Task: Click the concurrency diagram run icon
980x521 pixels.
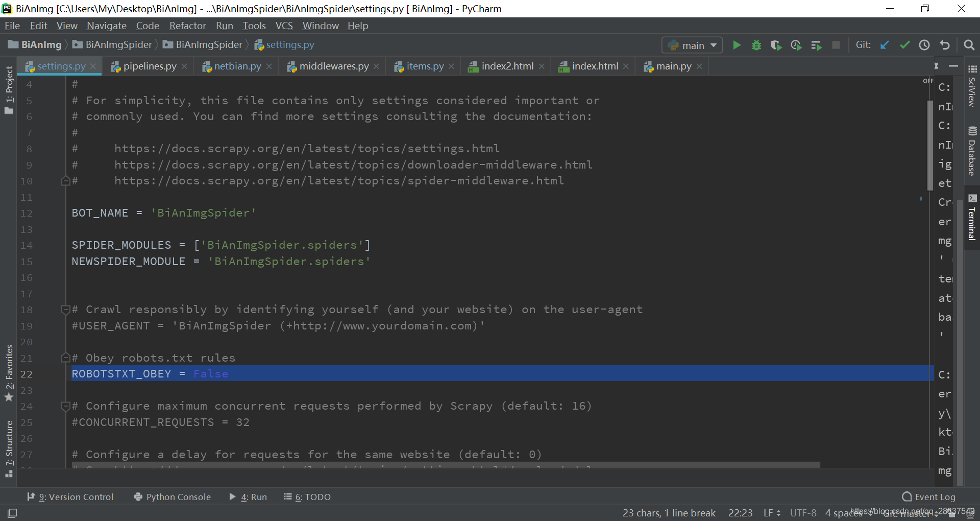Action: 816,45
